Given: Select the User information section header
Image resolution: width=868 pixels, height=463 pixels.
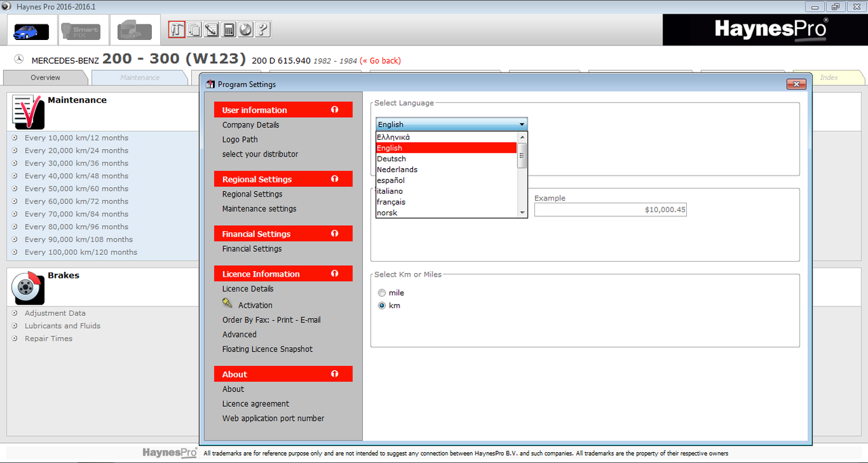Looking at the screenshot, I should click(283, 110).
